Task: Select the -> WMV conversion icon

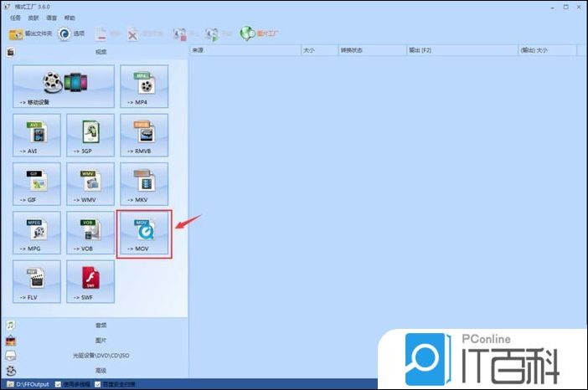Action: 90,184
